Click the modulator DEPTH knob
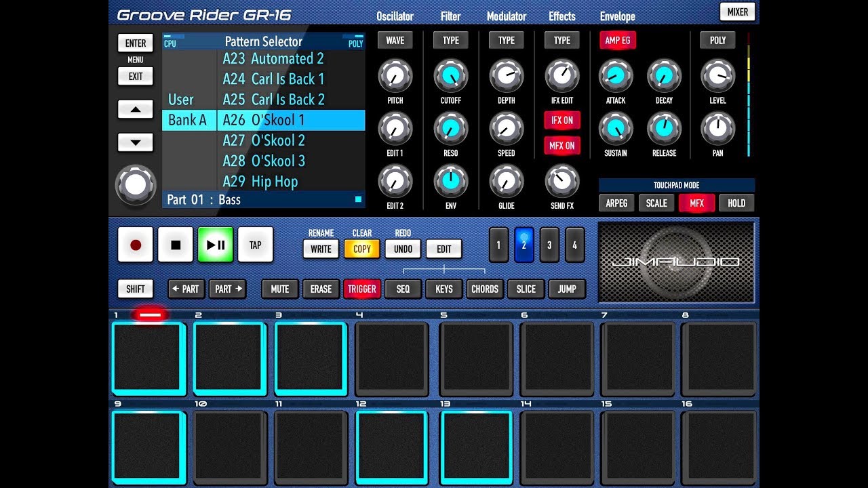Viewport: 868px width, 488px height. (507, 76)
